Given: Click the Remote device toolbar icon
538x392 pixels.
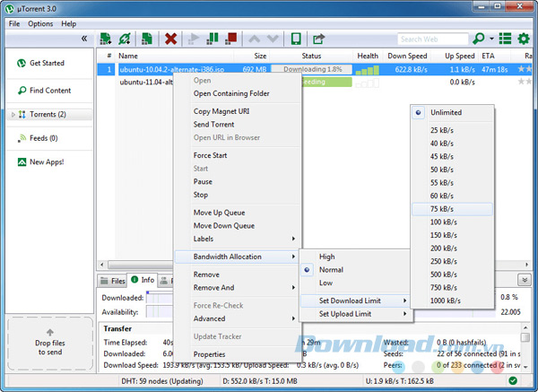Looking at the screenshot, I should click(296, 39).
